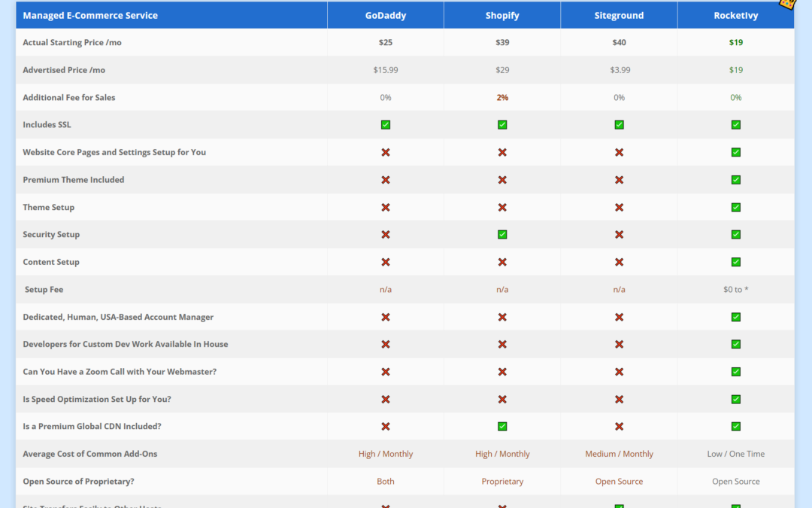Click Shopify's n/a setup fee
The height and width of the screenshot is (508, 812).
[502, 289]
